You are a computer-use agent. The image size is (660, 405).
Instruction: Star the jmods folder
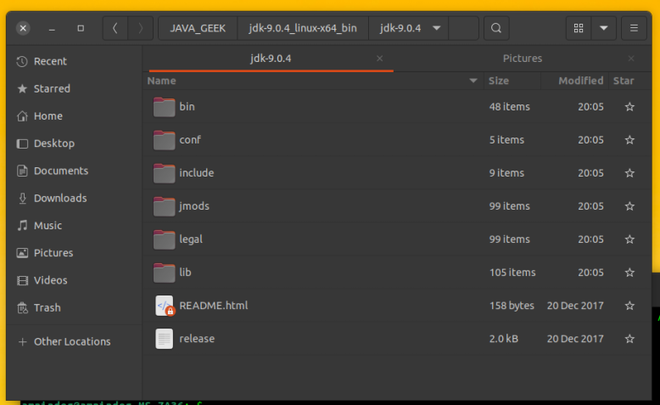click(630, 206)
